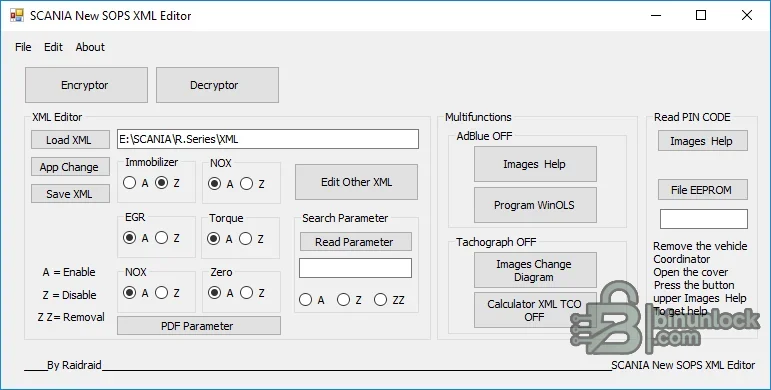Screen dimensions: 771x390
Task: Click the Search Parameter text field
Action: pos(356,268)
